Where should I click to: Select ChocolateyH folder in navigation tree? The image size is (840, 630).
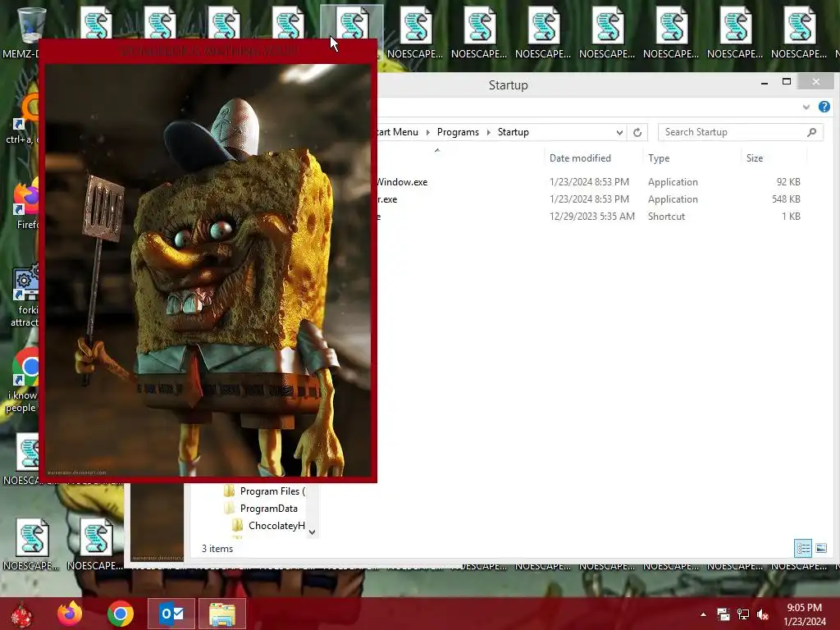coord(276,526)
